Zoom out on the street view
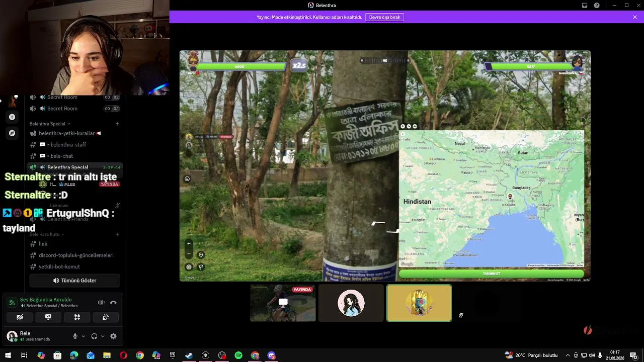This screenshot has height=362, width=644. 189,254
